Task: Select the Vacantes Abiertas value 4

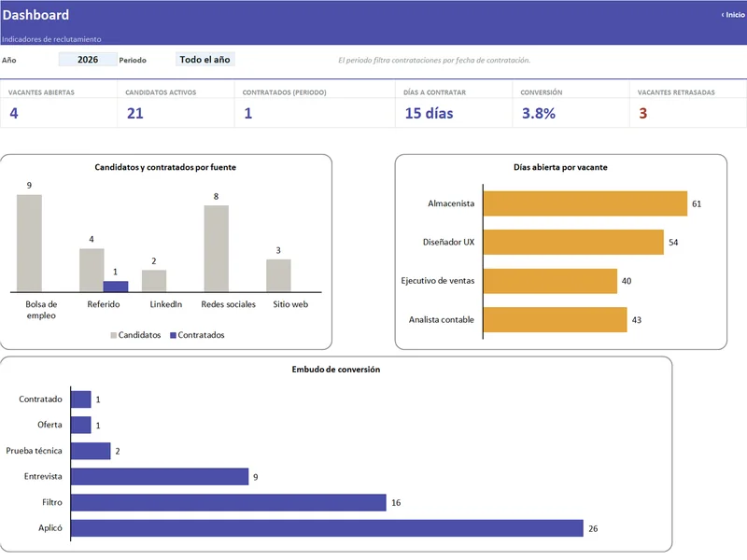Action: coord(14,113)
